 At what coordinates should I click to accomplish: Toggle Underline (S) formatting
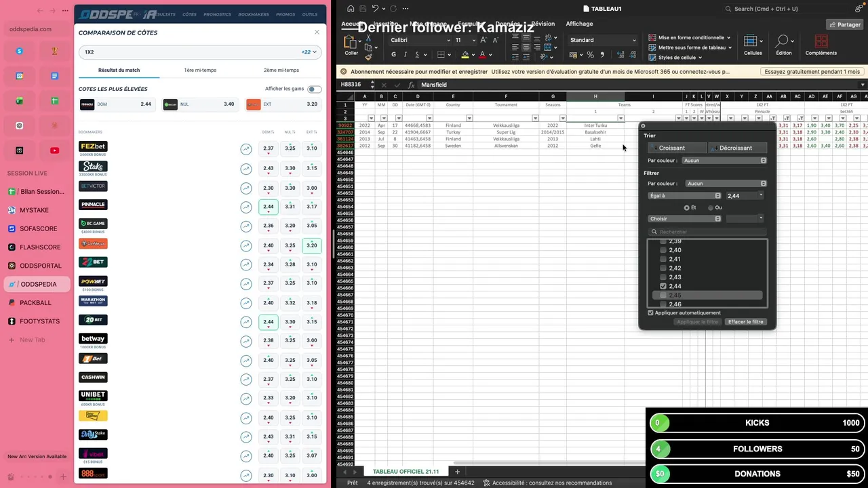point(418,55)
